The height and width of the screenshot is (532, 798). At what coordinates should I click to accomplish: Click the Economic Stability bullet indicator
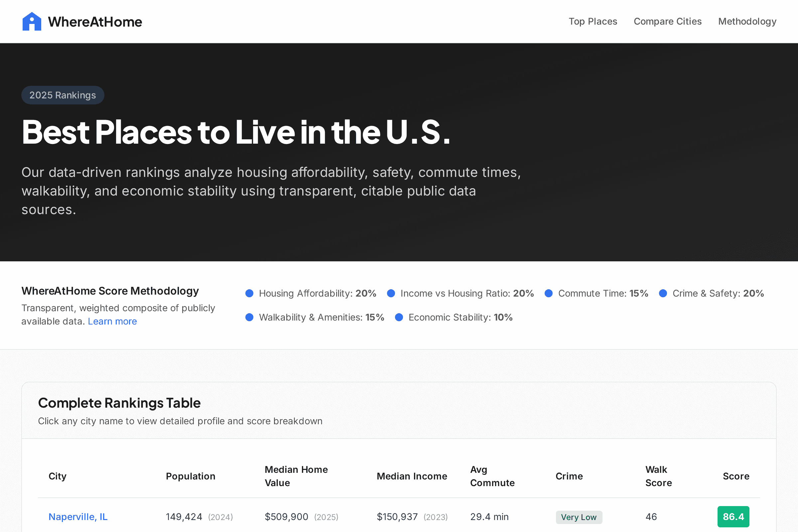(x=399, y=317)
